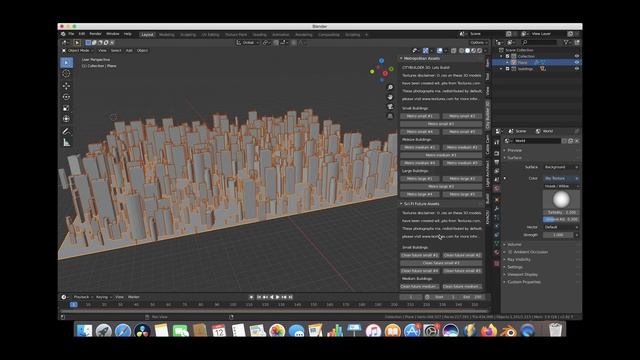Click play animation button in timeline
Image resolution: width=640 pixels, height=360 pixels.
coord(278,297)
